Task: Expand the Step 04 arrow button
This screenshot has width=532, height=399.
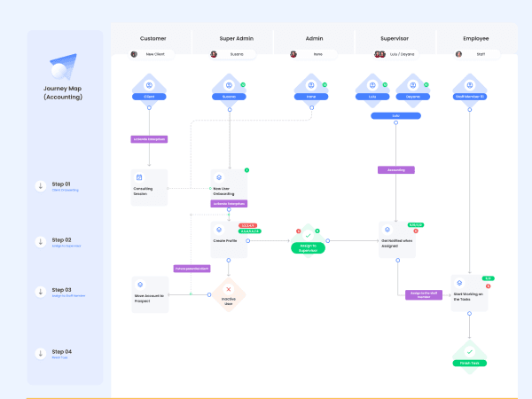Action: tap(41, 354)
